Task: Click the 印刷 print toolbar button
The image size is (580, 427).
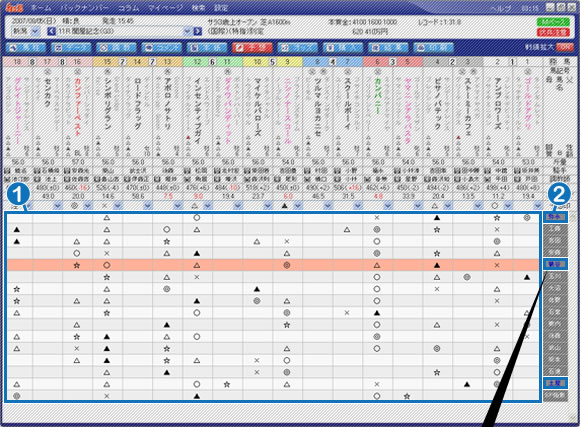Action: (434, 47)
